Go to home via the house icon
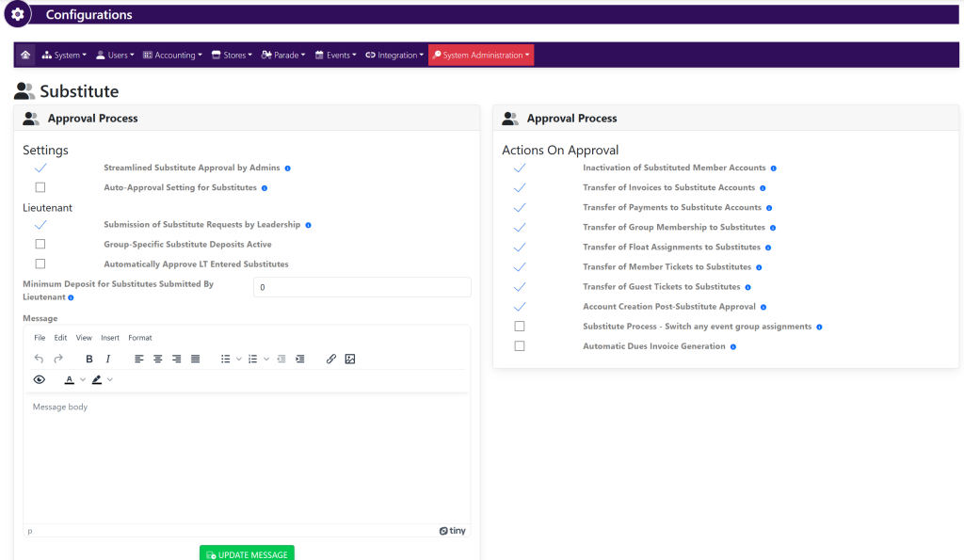 [25, 55]
